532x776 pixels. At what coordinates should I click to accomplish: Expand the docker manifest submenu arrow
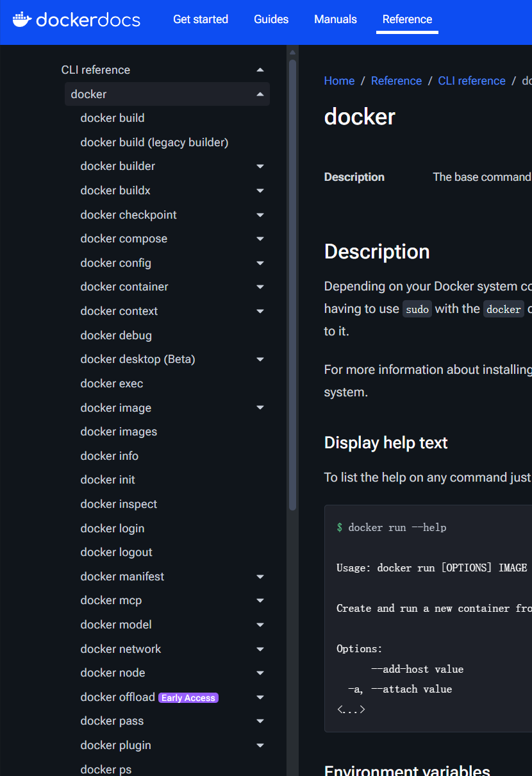pyautogui.click(x=260, y=577)
